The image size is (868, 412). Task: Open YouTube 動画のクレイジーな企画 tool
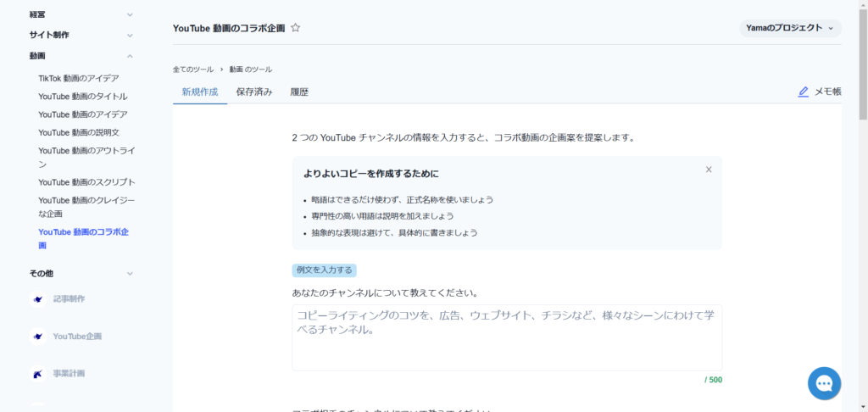[87, 207]
